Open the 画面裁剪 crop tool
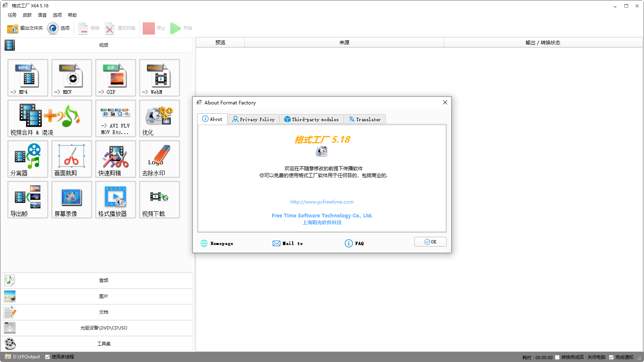 (x=72, y=159)
